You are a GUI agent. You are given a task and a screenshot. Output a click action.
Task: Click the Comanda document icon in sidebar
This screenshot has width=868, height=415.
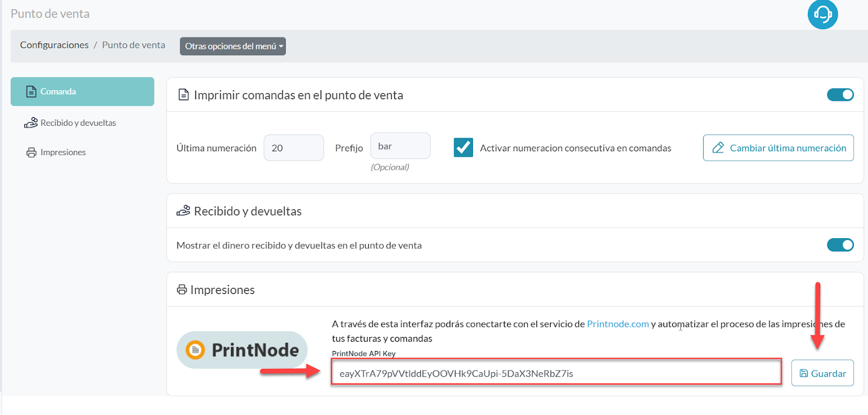pyautogui.click(x=31, y=92)
